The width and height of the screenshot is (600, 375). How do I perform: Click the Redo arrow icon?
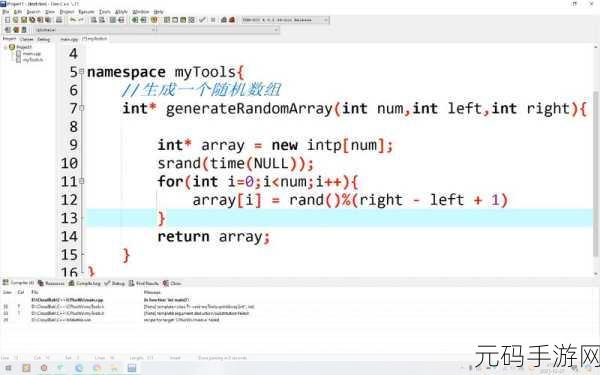click(x=81, y=20)
